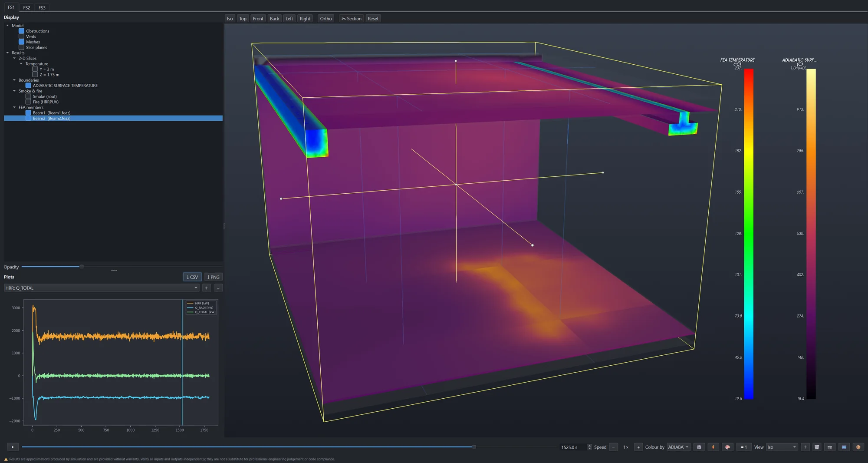Click the 1525.0 s time input field
The width and height of the screenshot is (868, 463).
point(573,447)
